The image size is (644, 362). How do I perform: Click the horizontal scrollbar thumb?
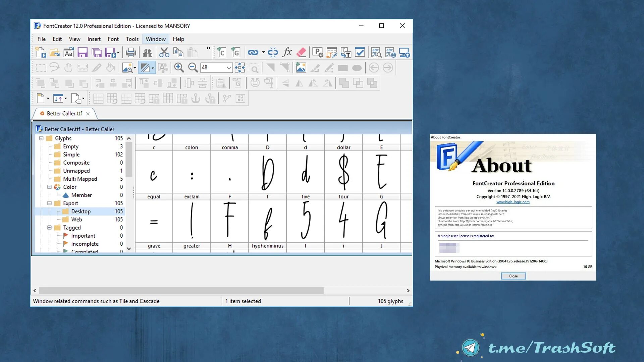coord(181,291)
